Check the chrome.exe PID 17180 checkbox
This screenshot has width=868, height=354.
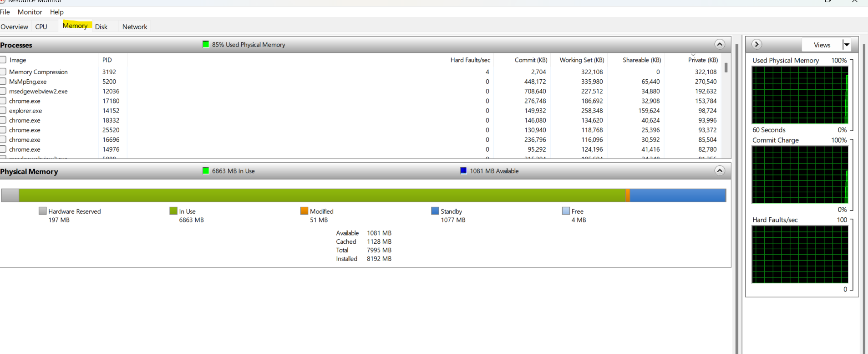coord(3,101)
